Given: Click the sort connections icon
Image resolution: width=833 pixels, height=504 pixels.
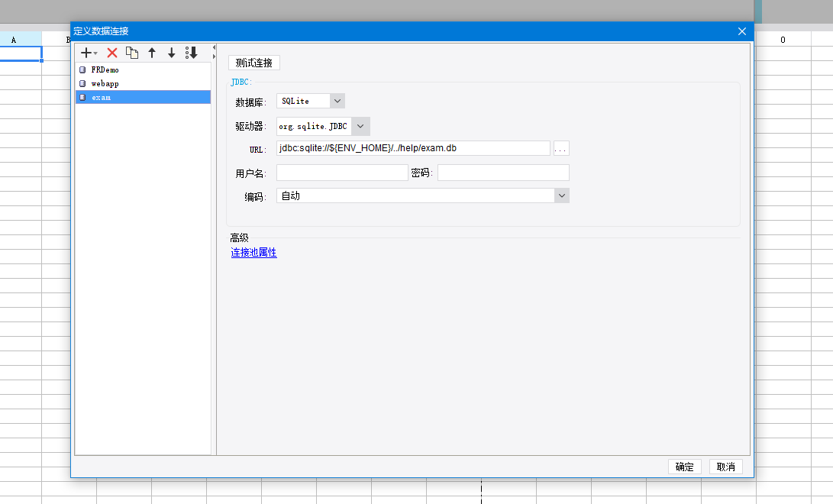Looking at the screenshot, I should pyautogui.click(x=192, y=53).
